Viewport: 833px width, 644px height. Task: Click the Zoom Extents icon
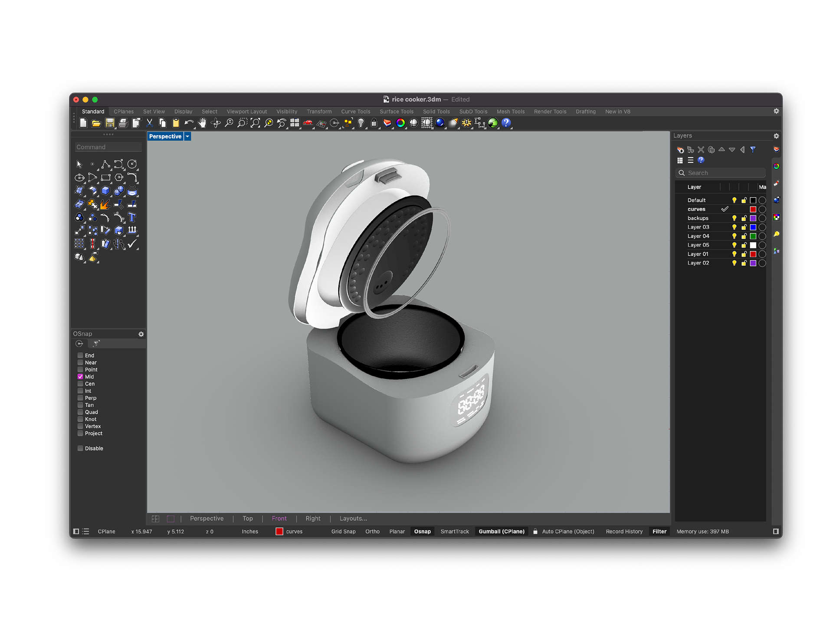click(255, 123)
